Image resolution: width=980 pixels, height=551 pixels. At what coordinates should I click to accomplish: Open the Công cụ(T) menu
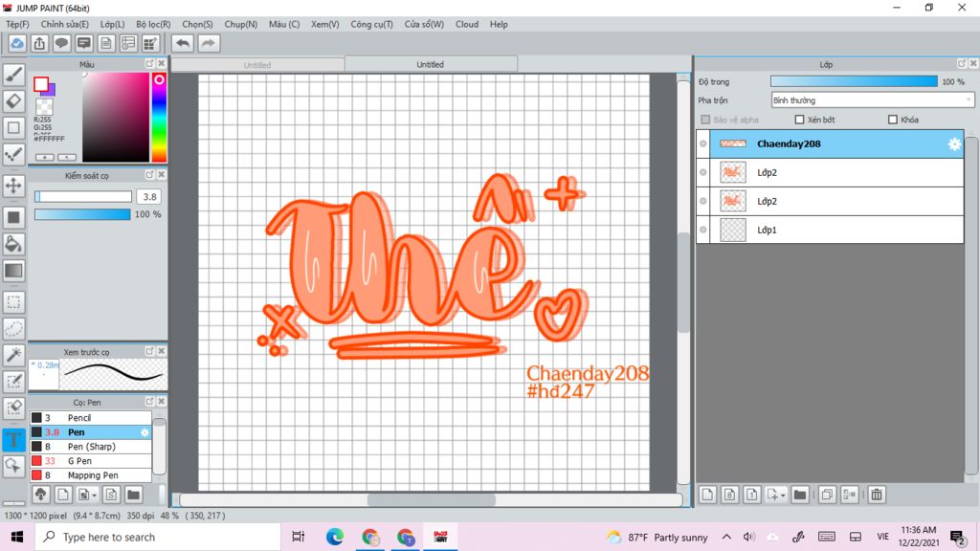371,24
